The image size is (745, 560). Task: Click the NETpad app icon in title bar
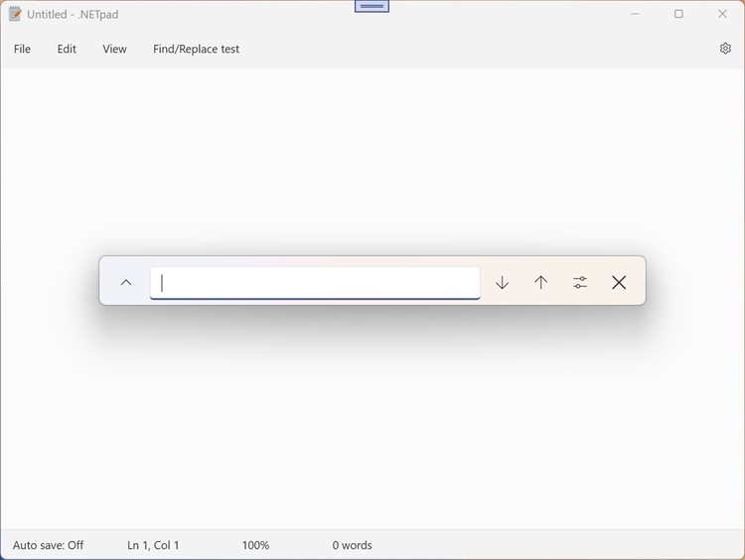15,15
